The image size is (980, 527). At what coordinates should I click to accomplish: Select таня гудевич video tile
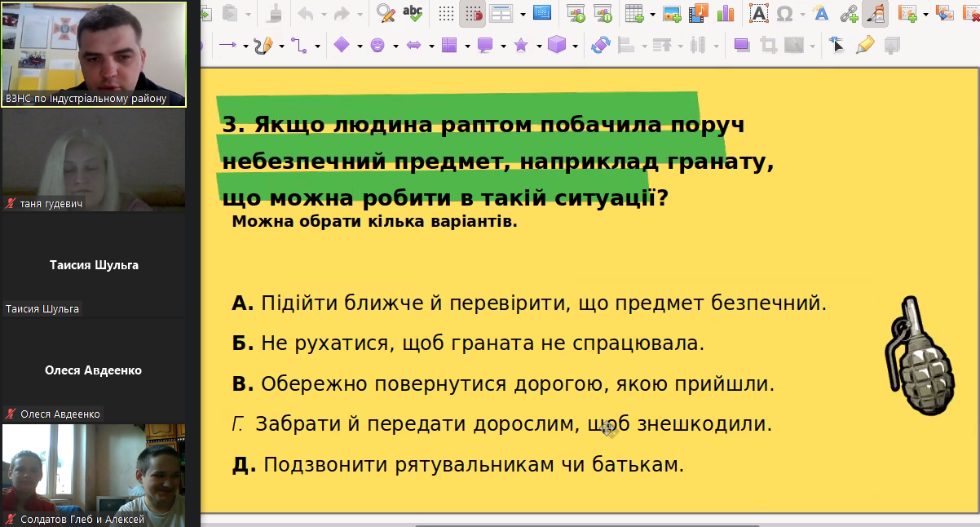pos(94,161)
